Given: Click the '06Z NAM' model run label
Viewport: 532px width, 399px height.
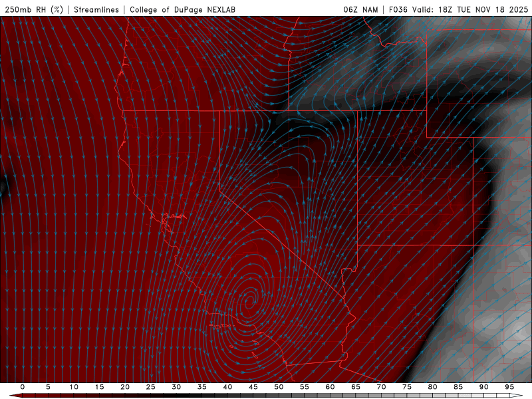Looking at the screenshot, I should (x=360, y=10).
